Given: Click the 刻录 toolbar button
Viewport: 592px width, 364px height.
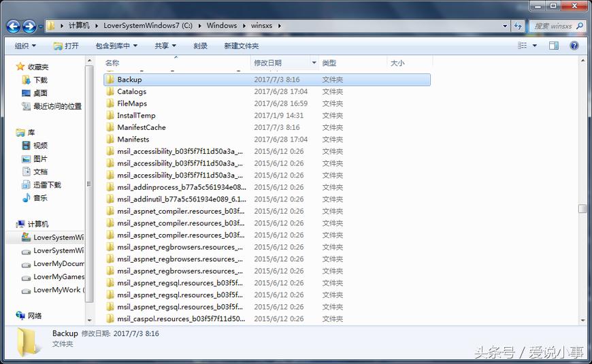Looking at the screenshot, I should [200, 46].
